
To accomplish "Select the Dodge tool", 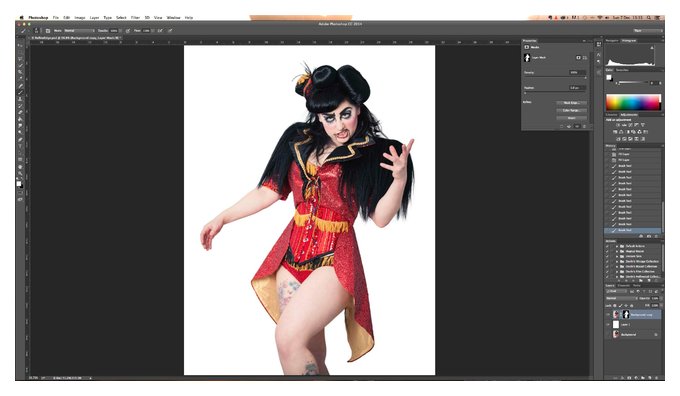I will tap(20, 132).
